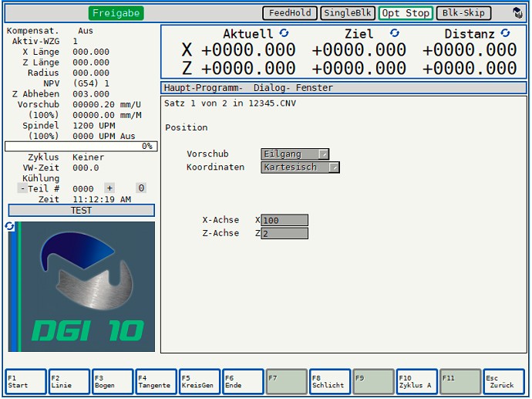This screenshot has width=532, height=399.
Task: Click the Zyklus Keiner value
Action: (x=88, y=157)
